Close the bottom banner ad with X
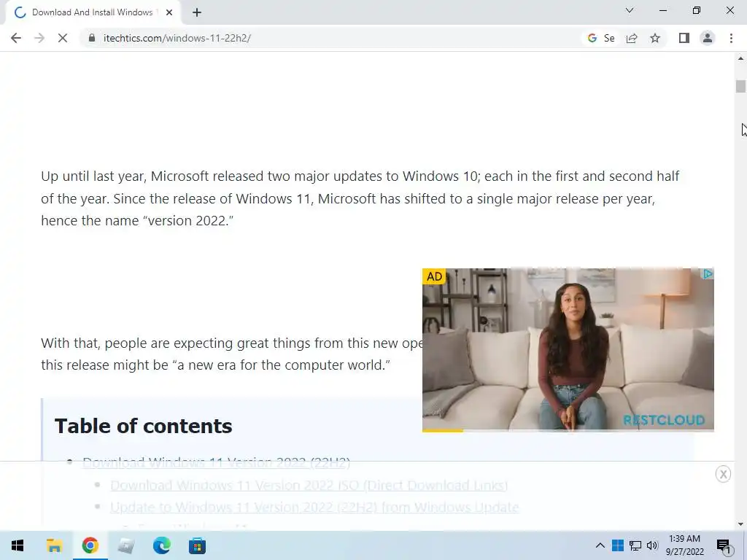The image size is (747, 560). point(723,474)
